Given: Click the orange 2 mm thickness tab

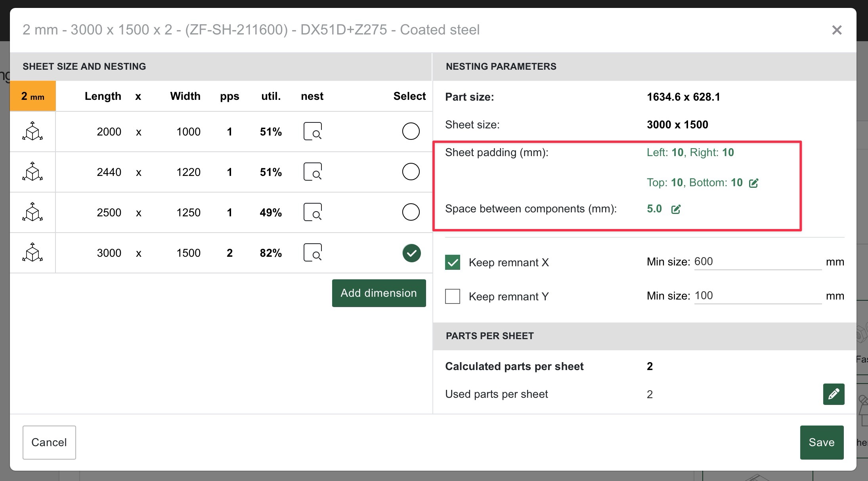Looking at the screenshot, I should point(33,96).
